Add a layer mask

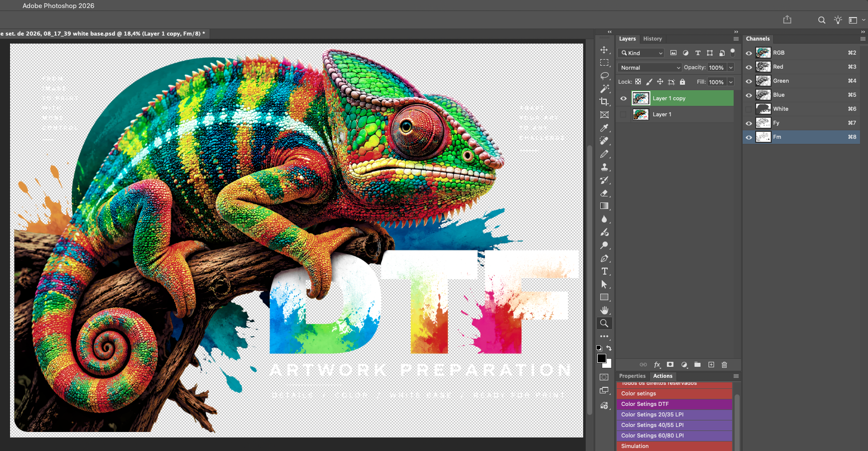[670, 365]
